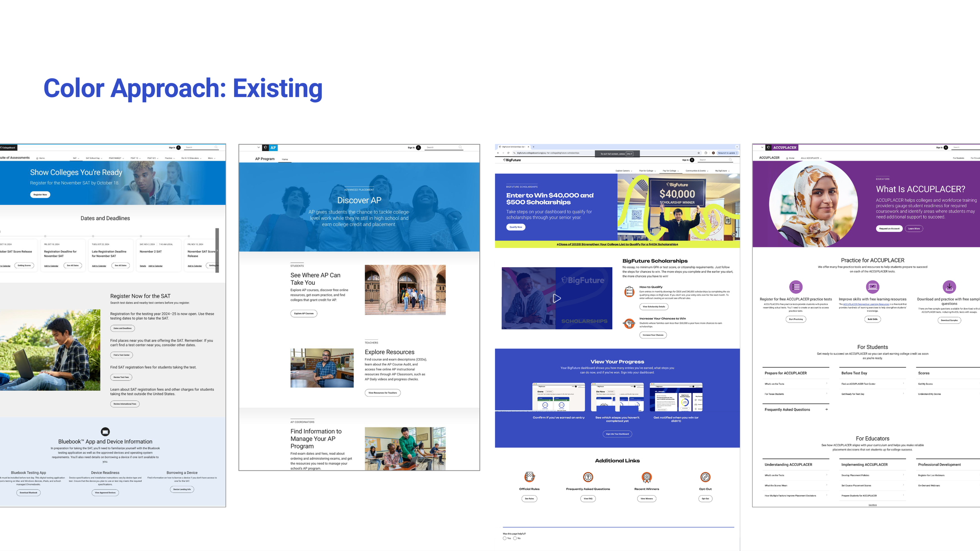Pause the BigFuture hero carousel
980x551 pixels.
click(x=734, y=234)
